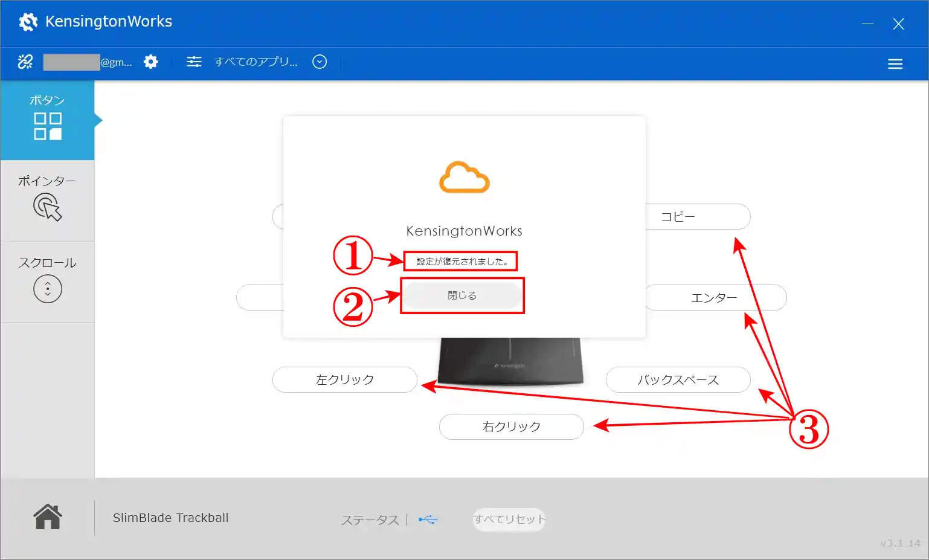929x560 pixels.
Task: Click the すべてのアプリ label
Action: coord(256,62)
